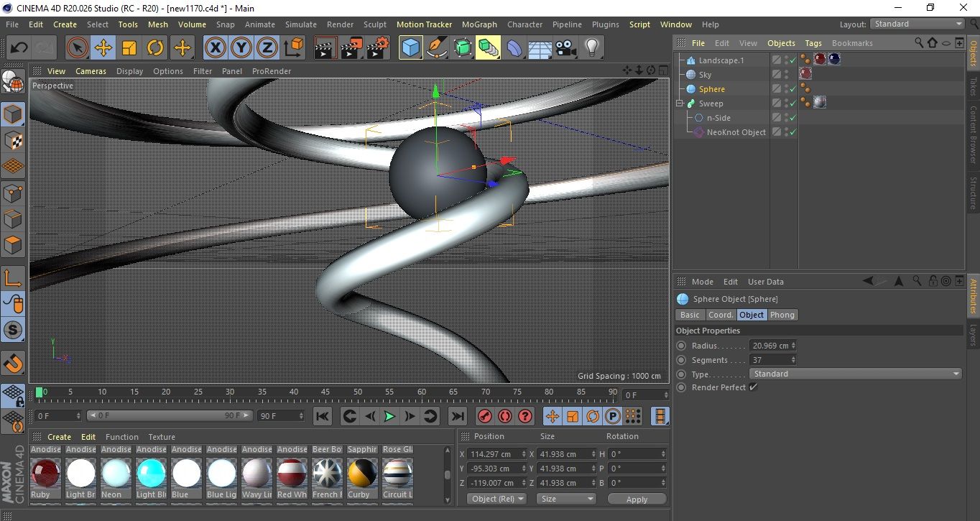Image resolution: width=980 pixels, height=521 pixels.
Task: Click the Apply button
Action: [x=637, y=499]
